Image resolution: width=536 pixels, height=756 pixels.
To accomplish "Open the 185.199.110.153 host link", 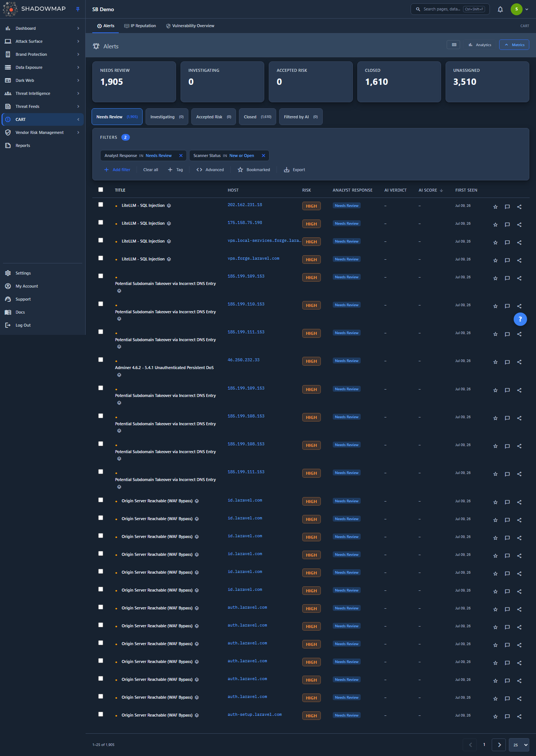I will coord(246,304).
